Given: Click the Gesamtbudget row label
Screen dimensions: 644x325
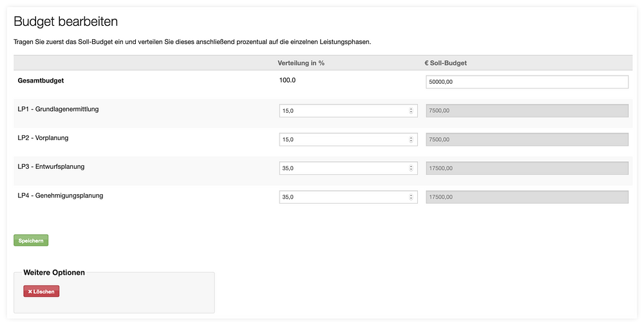Looking at the screenshot, I should [41, 81].
